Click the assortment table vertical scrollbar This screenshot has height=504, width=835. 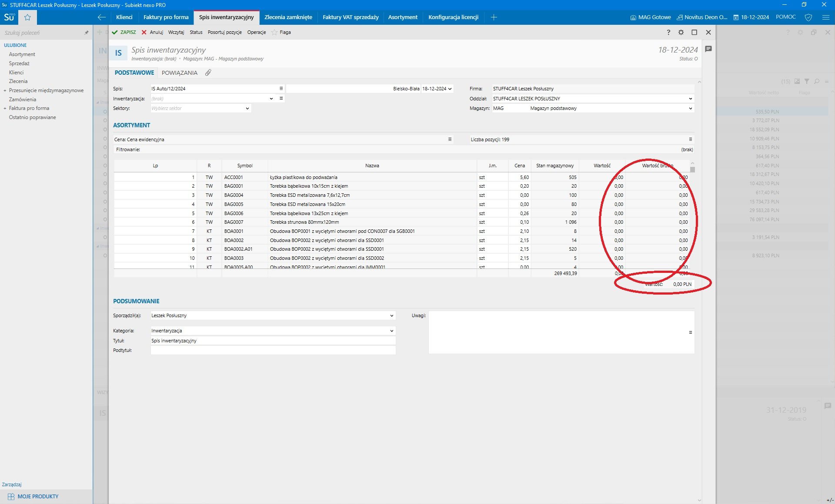[692, 170]
